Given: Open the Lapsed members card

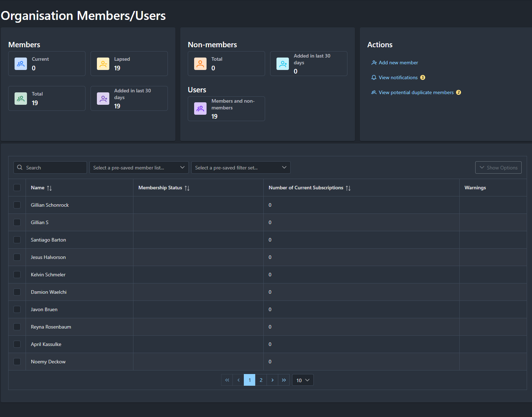Looking at the screenshot, I should coord(129,64).
